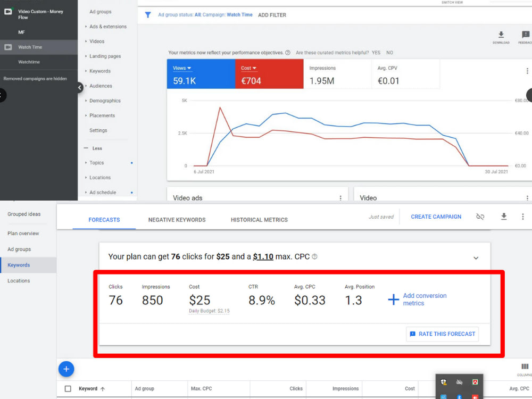Click the help icon after max. CPC

pyautogui.click(x=314, y=256)
